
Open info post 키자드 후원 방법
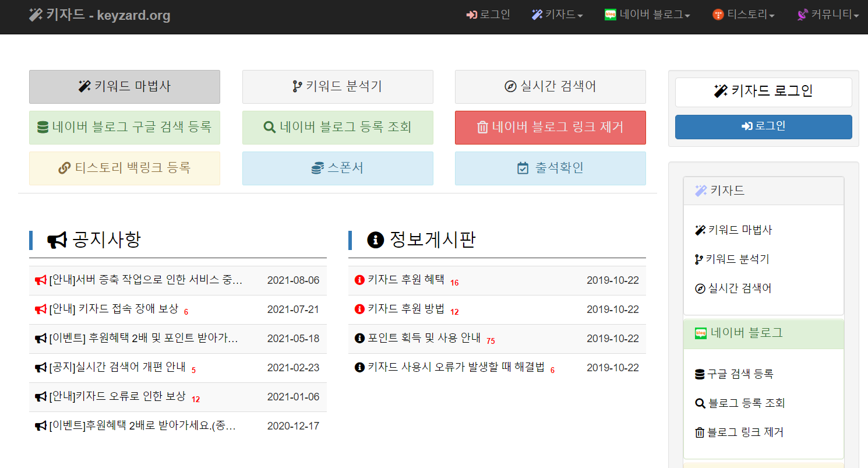point(406,309)
